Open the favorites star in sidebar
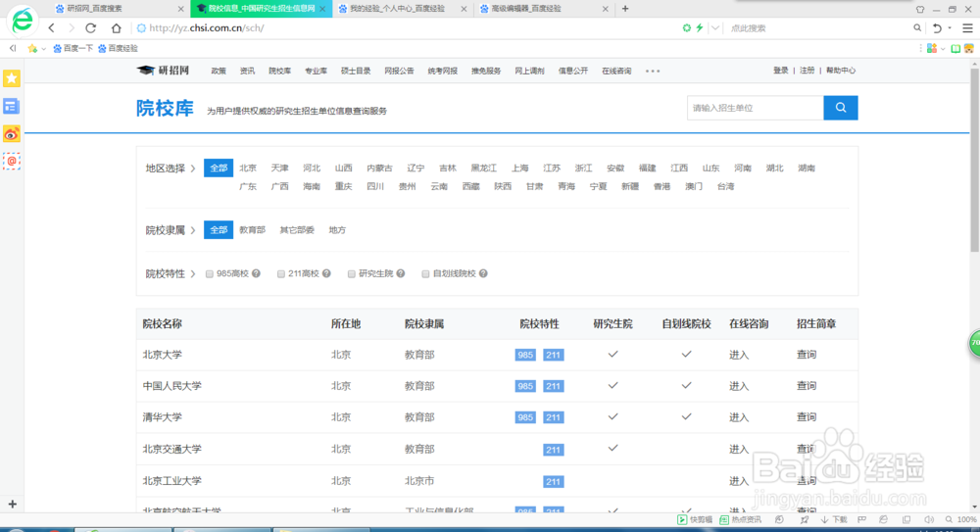This screenshot has height=532, width=980. pos(11,78)
